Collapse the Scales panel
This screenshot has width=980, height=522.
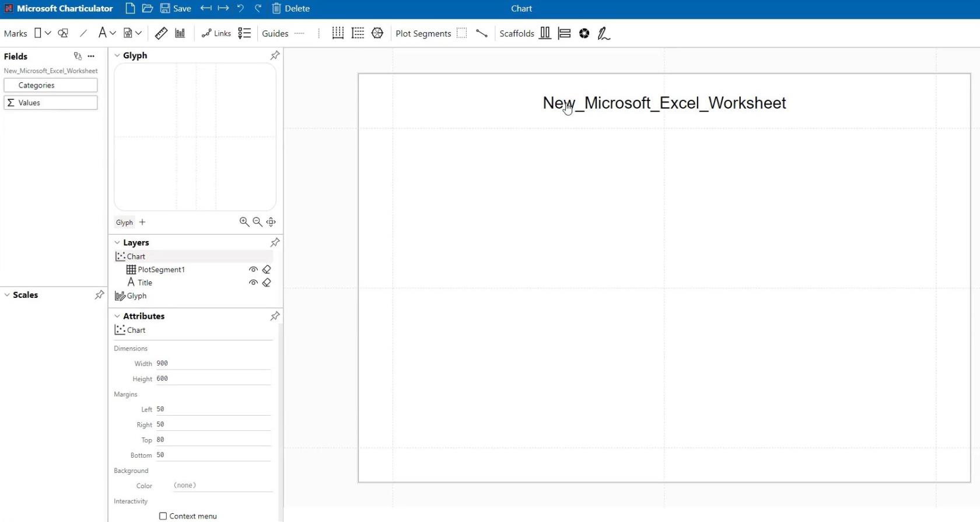7,295
